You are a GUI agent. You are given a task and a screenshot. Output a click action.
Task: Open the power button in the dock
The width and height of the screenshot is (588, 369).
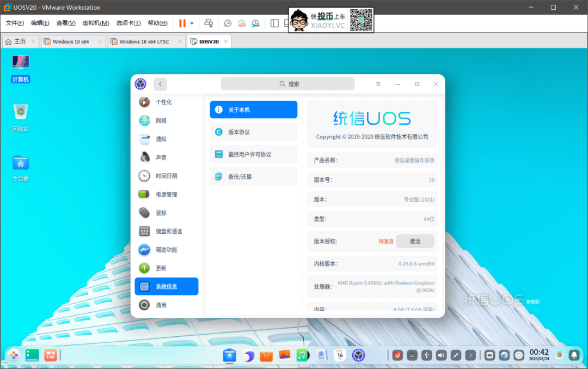[x=519, y=355]
